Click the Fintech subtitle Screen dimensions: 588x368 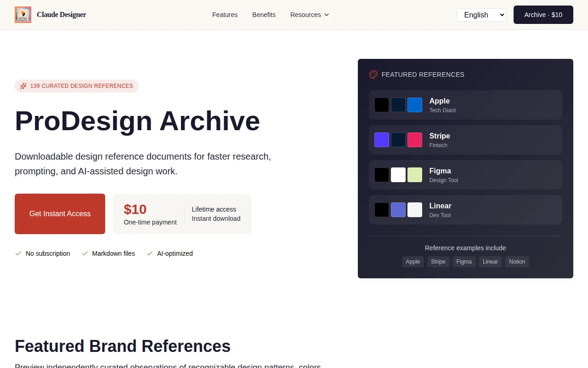tap(438, 145)
